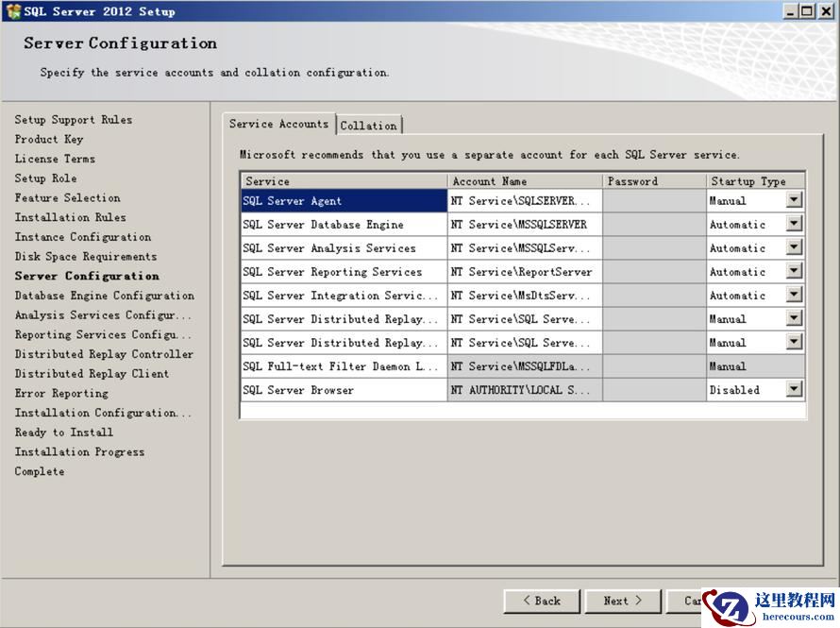Click Ready to Install in the sidebar
The width and height of the screenshot is (840, 628).
[64, 433]
